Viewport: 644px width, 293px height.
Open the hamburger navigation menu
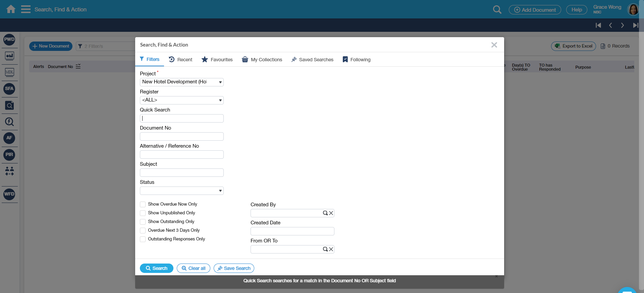[x=25, y=9]
